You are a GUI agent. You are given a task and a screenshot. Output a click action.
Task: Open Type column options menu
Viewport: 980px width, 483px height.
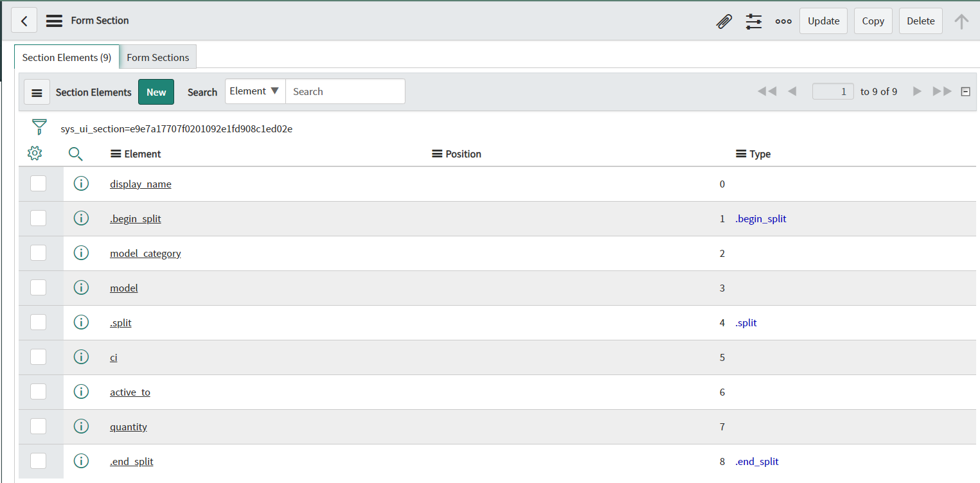coord(741,154)
